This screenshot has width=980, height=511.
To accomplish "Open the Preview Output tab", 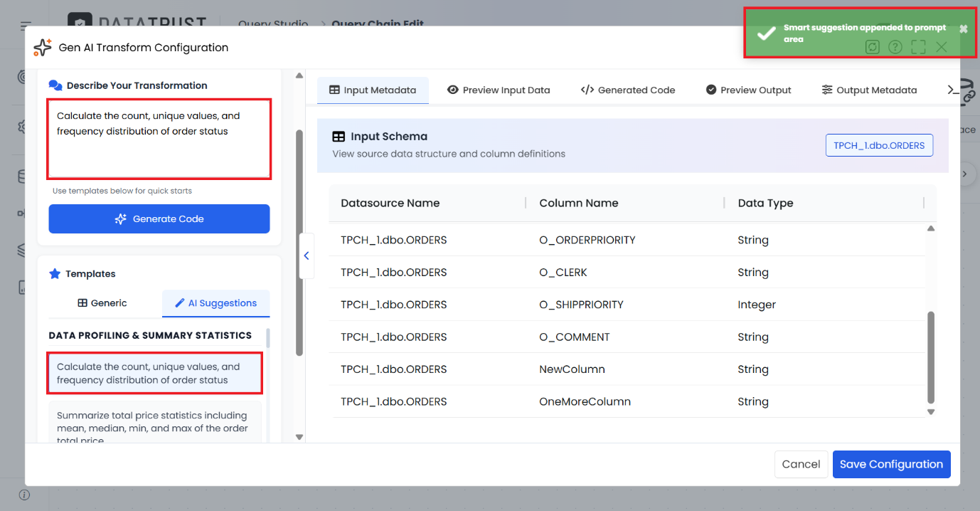I will point(748,90).
